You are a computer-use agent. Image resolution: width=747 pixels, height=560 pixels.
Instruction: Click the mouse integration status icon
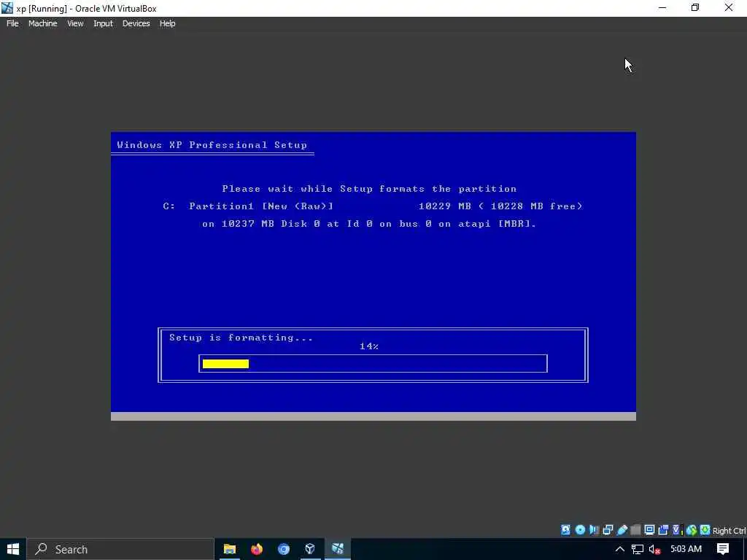click(692, 530)
